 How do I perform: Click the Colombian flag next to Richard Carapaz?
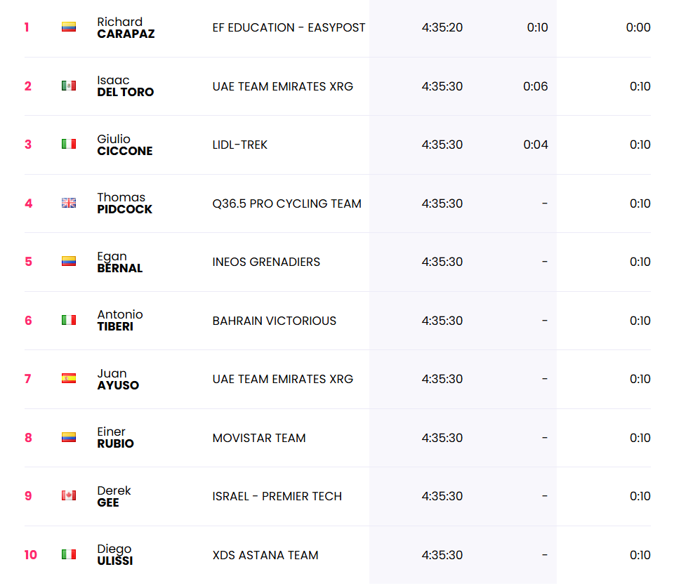tap(69, 27)
